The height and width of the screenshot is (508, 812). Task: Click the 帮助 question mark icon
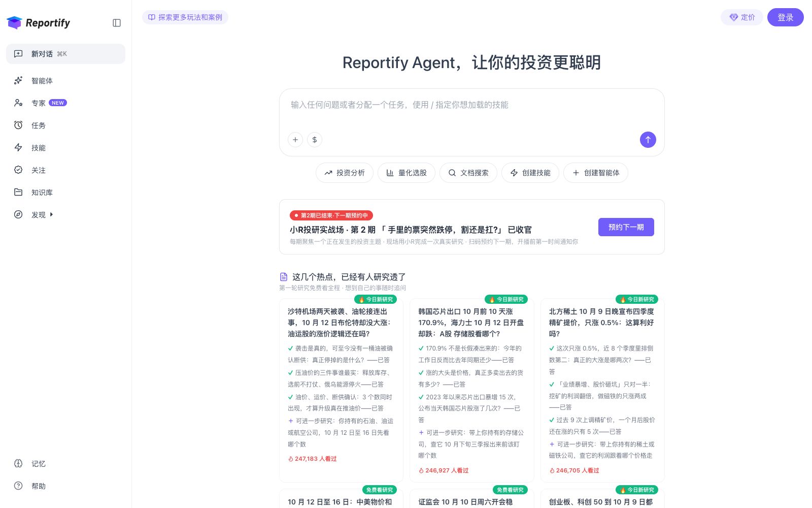[x=18, y=486]
